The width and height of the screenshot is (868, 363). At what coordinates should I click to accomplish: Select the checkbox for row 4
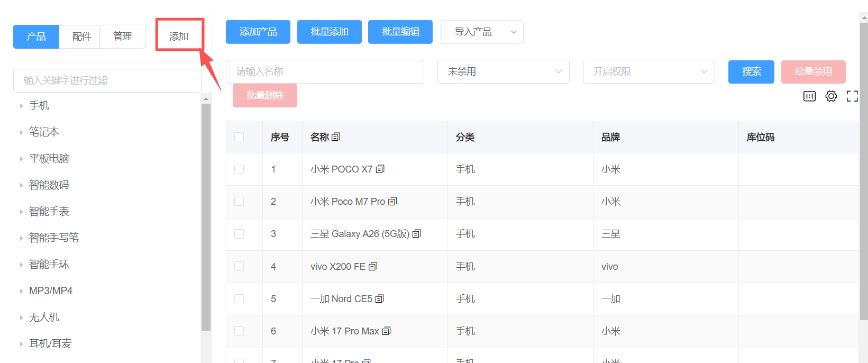(x=239, y=266)
